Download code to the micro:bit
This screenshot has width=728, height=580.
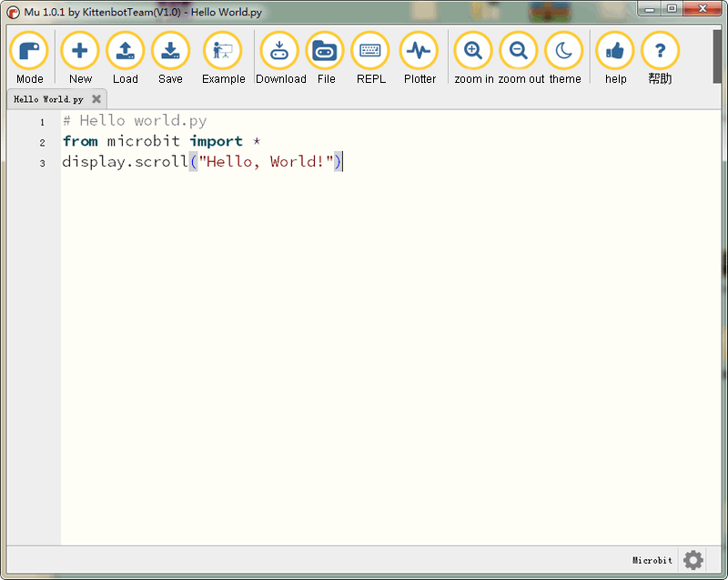(x=280, y=52)
